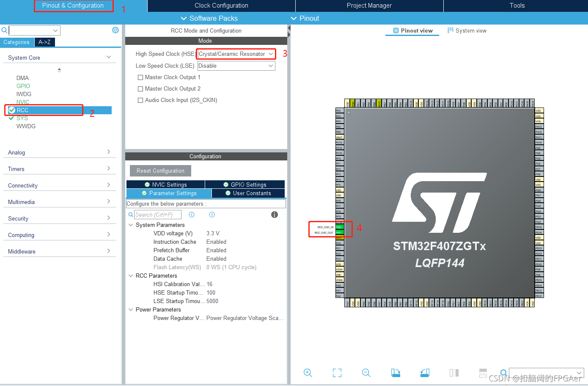Image resolution: width=588 pixels, height=386 pixels.
Task: Open the Tools tab
Action: pyautogui.click(x=517, y=6)
